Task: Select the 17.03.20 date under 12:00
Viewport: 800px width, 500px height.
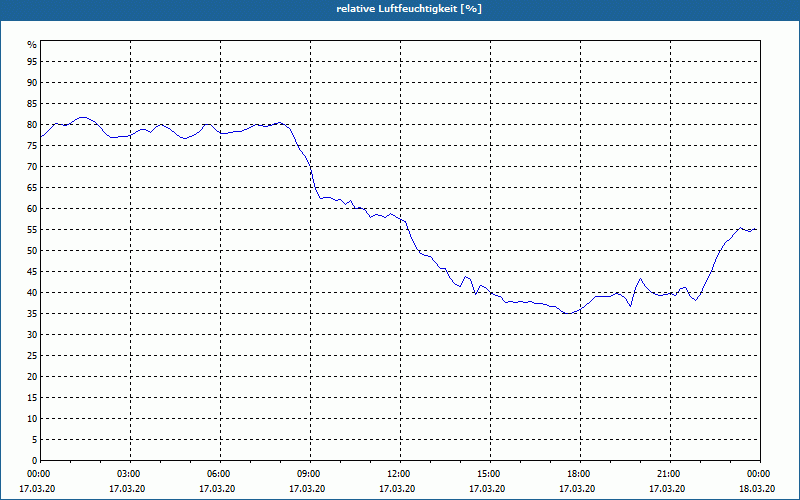Action: tap(397, 489)
